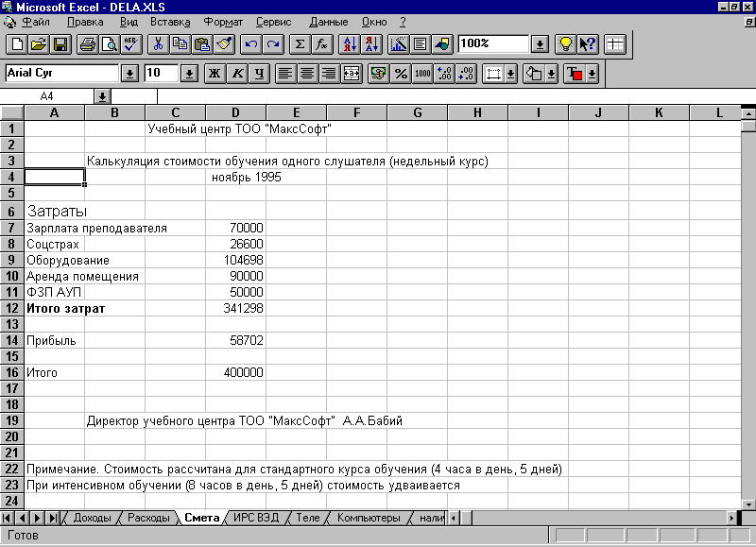The height and width of the screenshot is (547, 756).
Task: Apply the 1000 comma style icon
Action: 422,74
